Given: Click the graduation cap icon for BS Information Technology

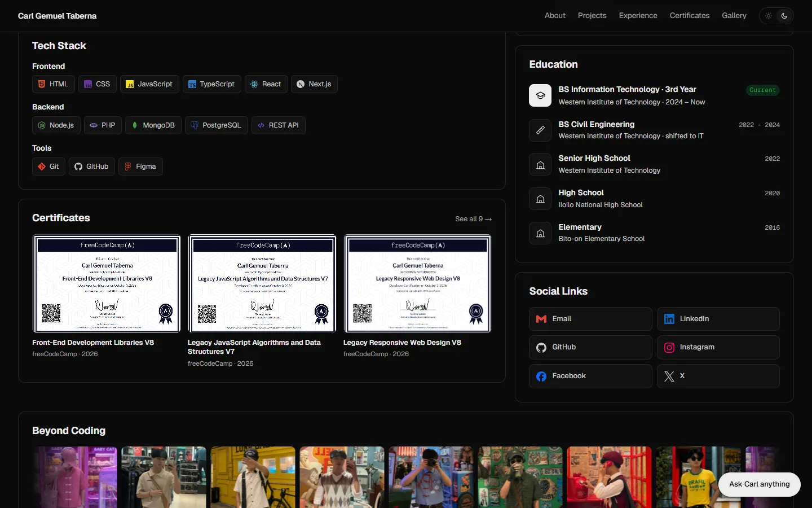Looking at the screenshot, I should pyautogui.click(x=540, y=95).
